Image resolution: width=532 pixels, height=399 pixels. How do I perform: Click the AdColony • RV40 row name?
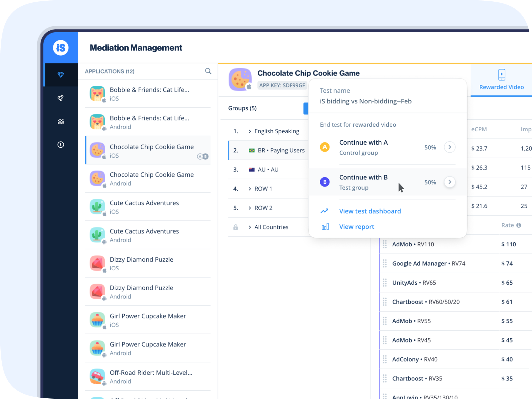(415, 359)
